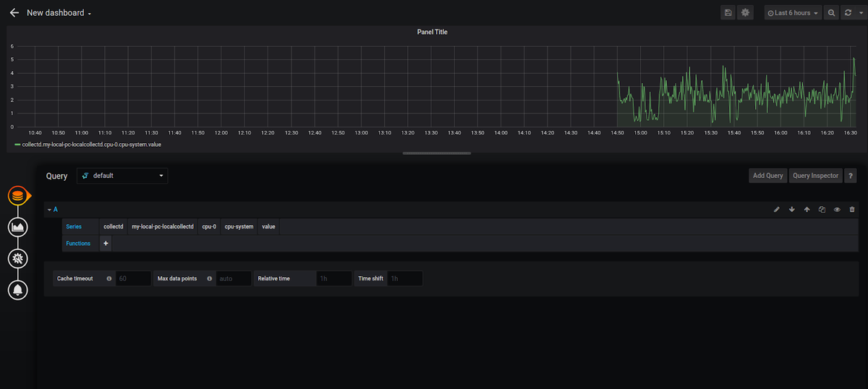This screenshot has height=389, width=868.
Task: Open the New dashboard title dropdown
Action: pyautogui.click(x=59, y=13)
